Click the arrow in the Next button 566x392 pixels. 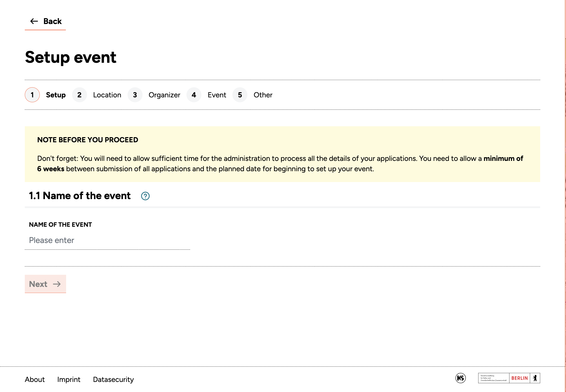[x=57, y=284]
